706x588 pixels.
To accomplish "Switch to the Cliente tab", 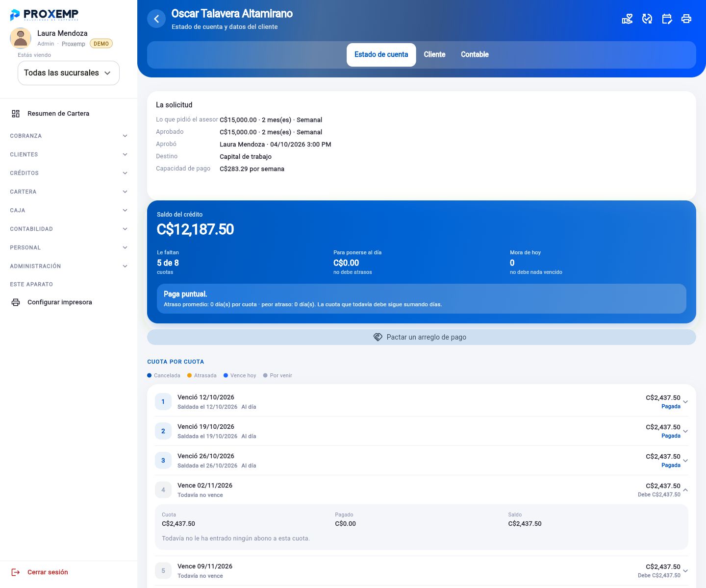I will point(434,54).
